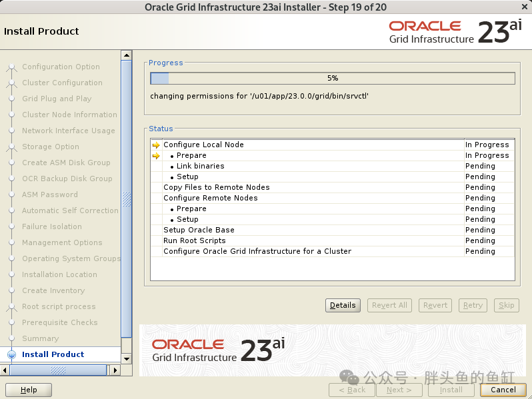
Task: Click the sidebar scroll down arrow
Action: (127, 358)
